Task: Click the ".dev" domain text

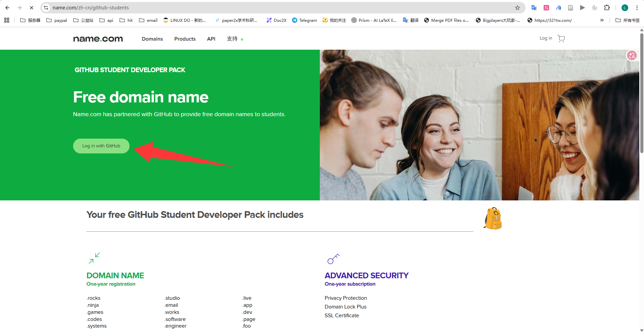Action: click(247, 312)
